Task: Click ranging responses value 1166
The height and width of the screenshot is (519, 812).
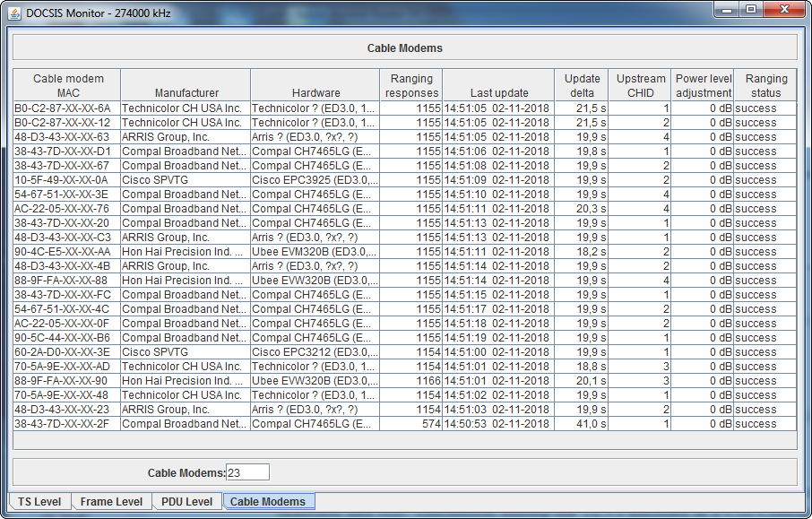Action: pyautogui.click(x=411, y=381)
